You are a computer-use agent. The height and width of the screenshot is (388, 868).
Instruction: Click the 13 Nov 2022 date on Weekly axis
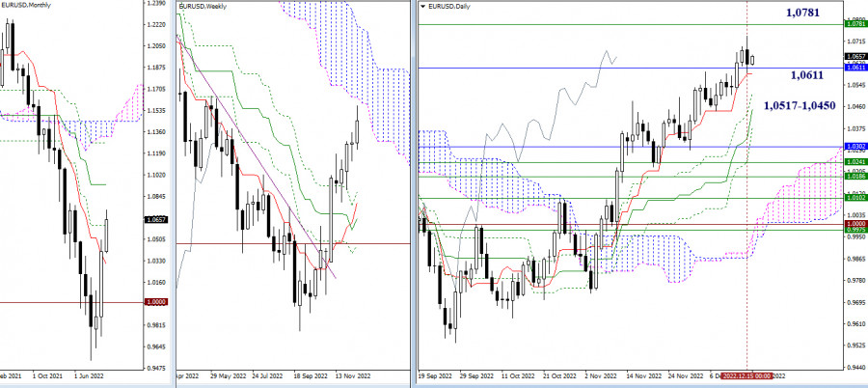click(353, 374)
